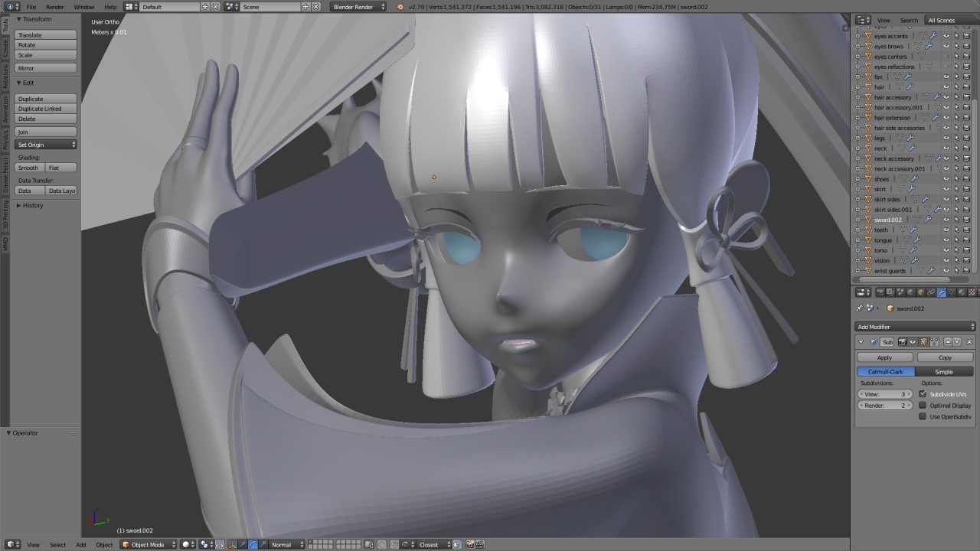This screenshot has width=980, height=551.
Task: Click the OpenGL render animation clapper icon
Action: tap(480, 545)
